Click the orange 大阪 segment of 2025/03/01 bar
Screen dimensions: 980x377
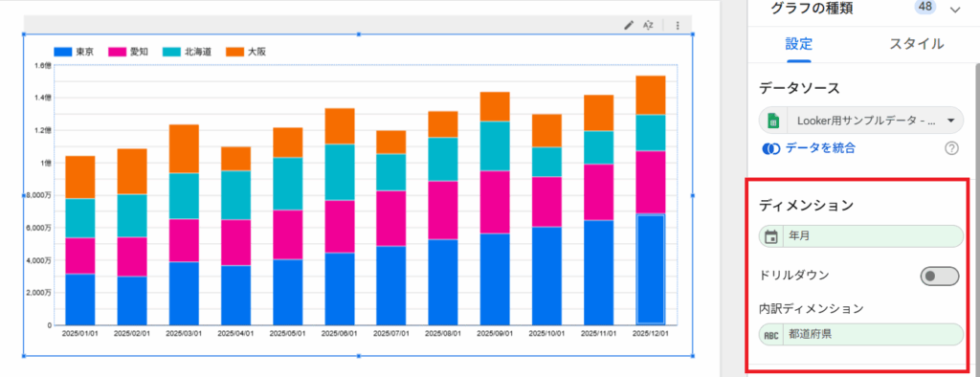(x=184, y=149)
